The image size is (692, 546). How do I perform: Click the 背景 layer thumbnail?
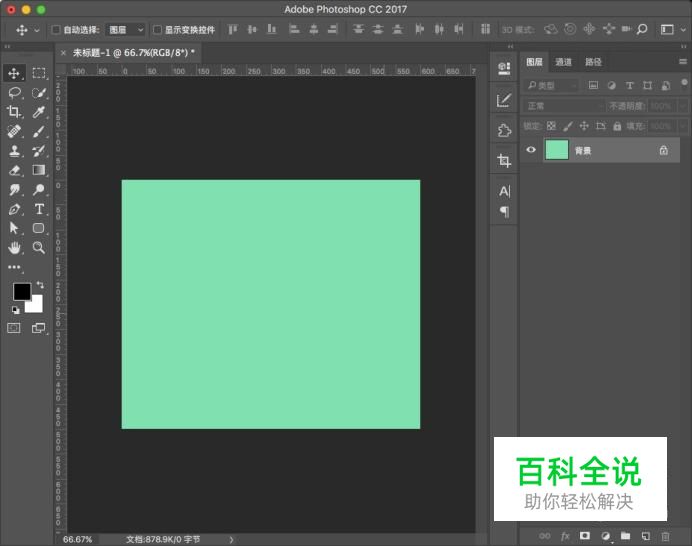556,150
